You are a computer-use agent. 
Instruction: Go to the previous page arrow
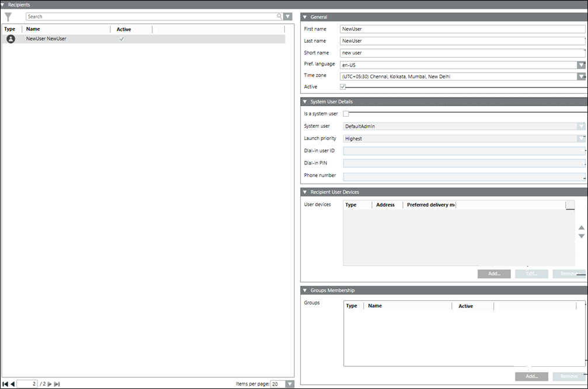[13, 384]
